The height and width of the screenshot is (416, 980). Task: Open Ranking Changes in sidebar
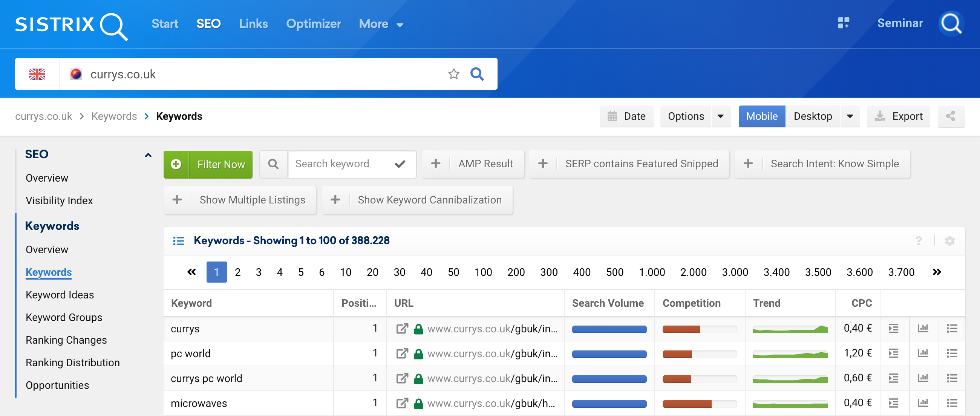(x=66, y=340)
